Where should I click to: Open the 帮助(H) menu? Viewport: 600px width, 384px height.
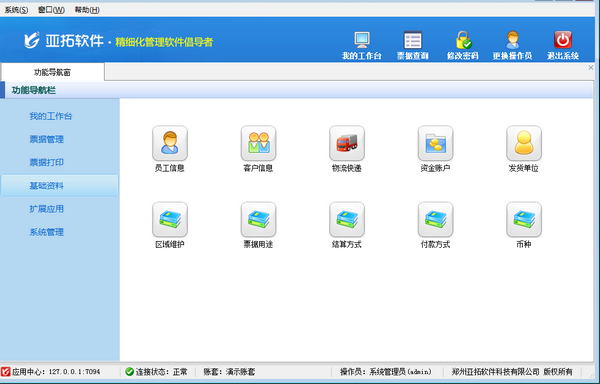click(x=87, y=10)
